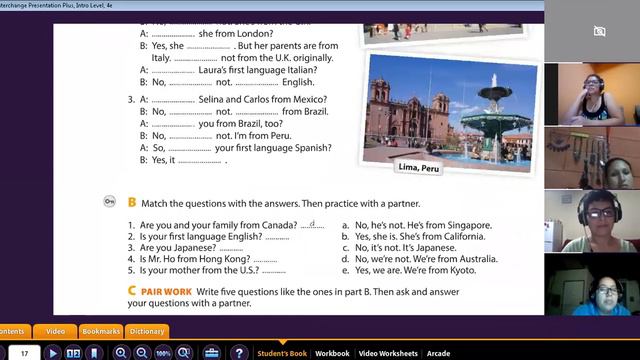This screenshot has width=640, height=360.
Task: Open the Bookmarks tab
Action: 101,331
